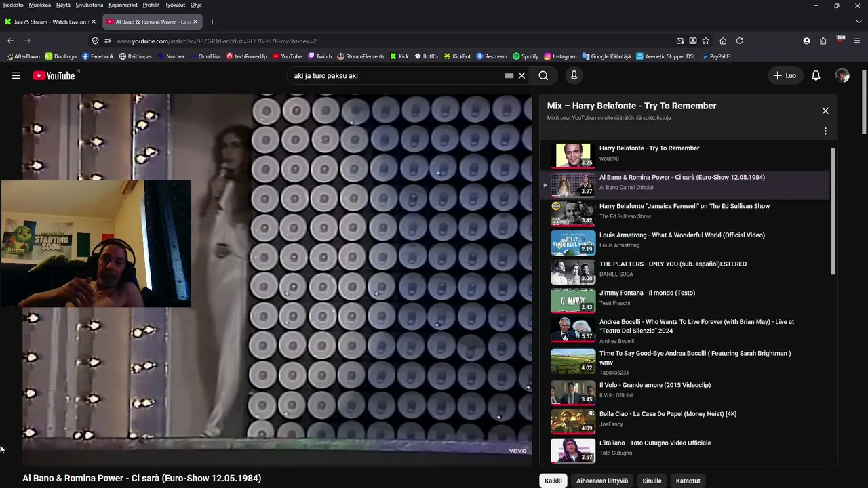868x488 pixels.
Task: Play Harry Belafonte - Try To Remember
Action: click(x=685, y=155)
